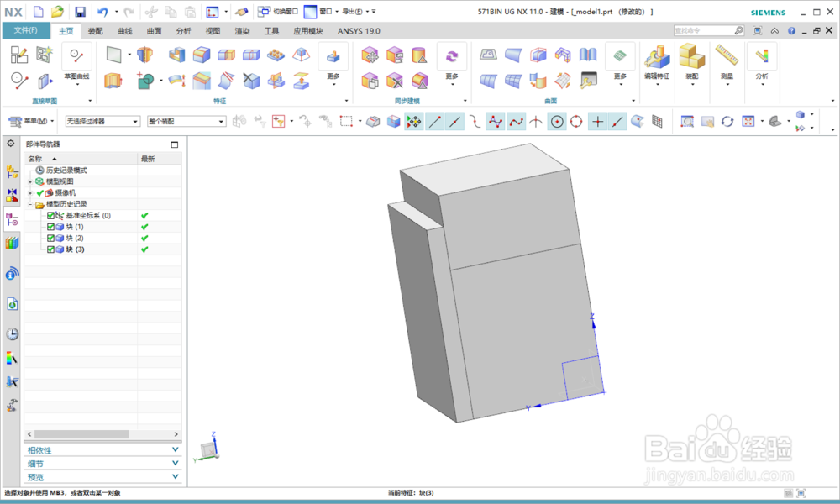The height and width of the screenshot is (504, 840).
Task: Open the Reuse Library sidebar icon
Action: coord(12,243)
